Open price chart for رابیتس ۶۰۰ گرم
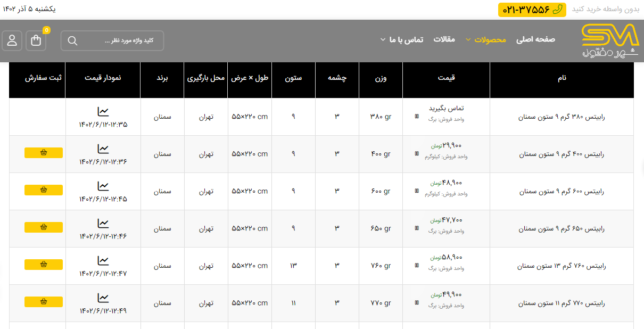The width and height of the screenshot is (644, 329). tap(103, 186)
